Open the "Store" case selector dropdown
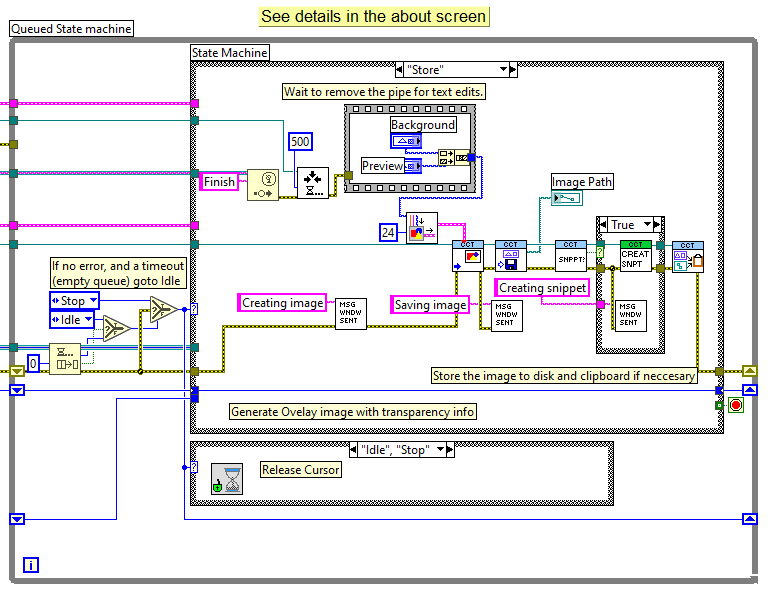Screen dimensions: 774x596 click(x=503, y=70)
